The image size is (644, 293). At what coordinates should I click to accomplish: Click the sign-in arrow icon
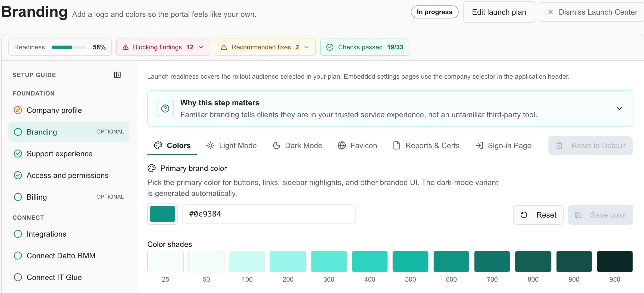pos(479,146)
